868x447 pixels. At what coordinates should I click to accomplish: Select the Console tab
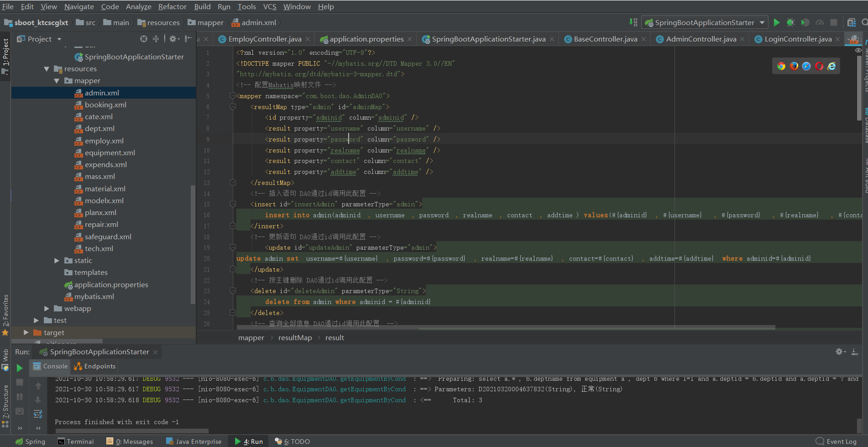point(51,366)
